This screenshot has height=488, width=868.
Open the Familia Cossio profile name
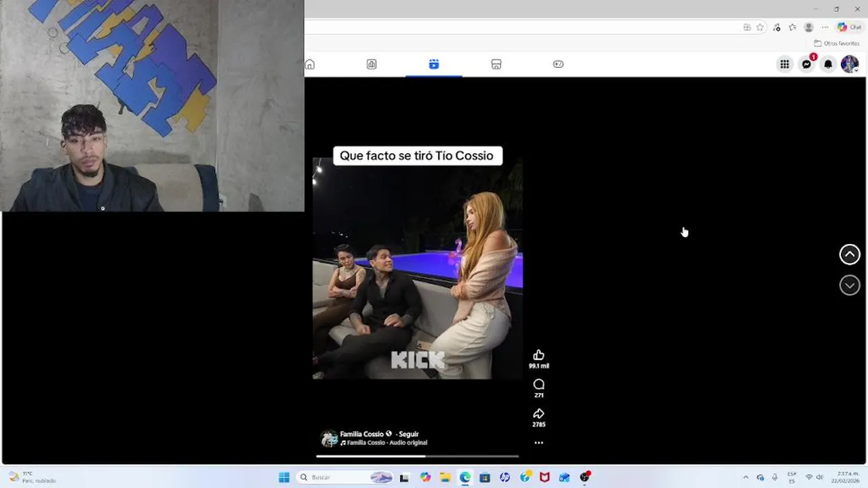[361, 434]
